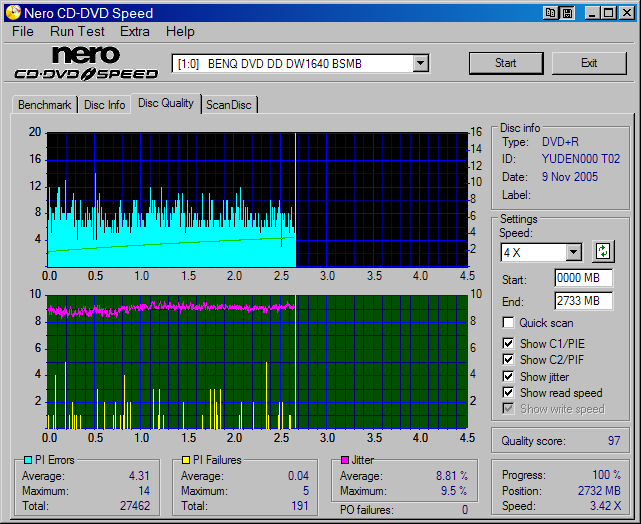Open the Help menu
The height and width of the screenshot is (524, 641).
pos(180,31)
